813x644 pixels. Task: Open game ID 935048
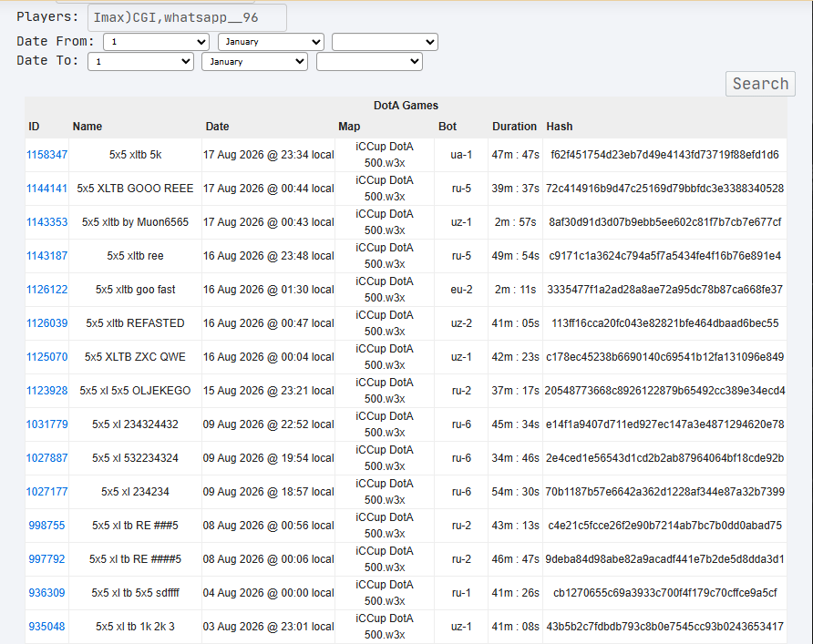46,626
